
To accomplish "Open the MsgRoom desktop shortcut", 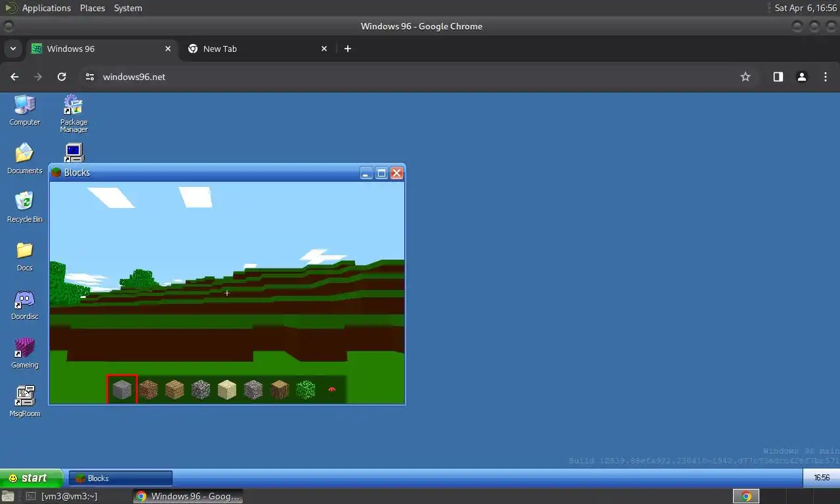I will 25,401.
